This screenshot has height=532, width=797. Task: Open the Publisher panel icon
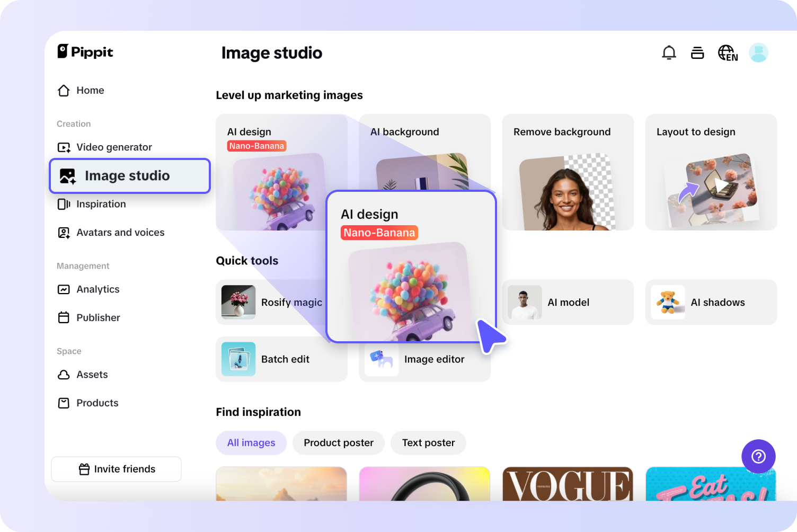point(64,317)
